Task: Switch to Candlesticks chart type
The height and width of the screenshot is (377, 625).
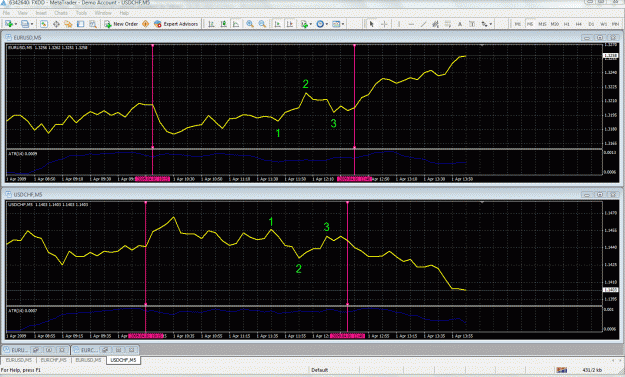Action: (224, 24)
